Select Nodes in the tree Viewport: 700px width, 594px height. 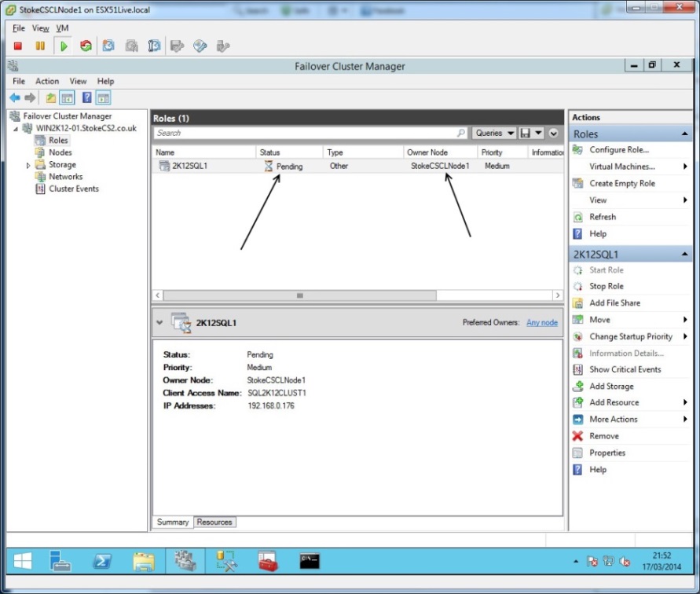(x=60, y=152)
